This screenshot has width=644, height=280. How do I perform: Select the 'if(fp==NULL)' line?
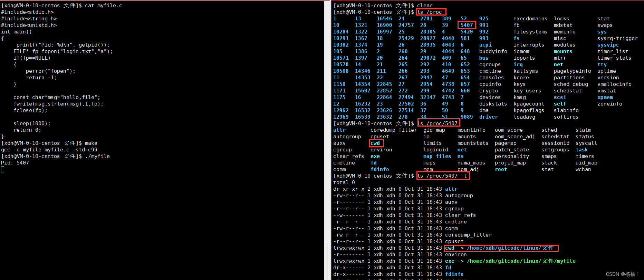(x=32, y=58)
